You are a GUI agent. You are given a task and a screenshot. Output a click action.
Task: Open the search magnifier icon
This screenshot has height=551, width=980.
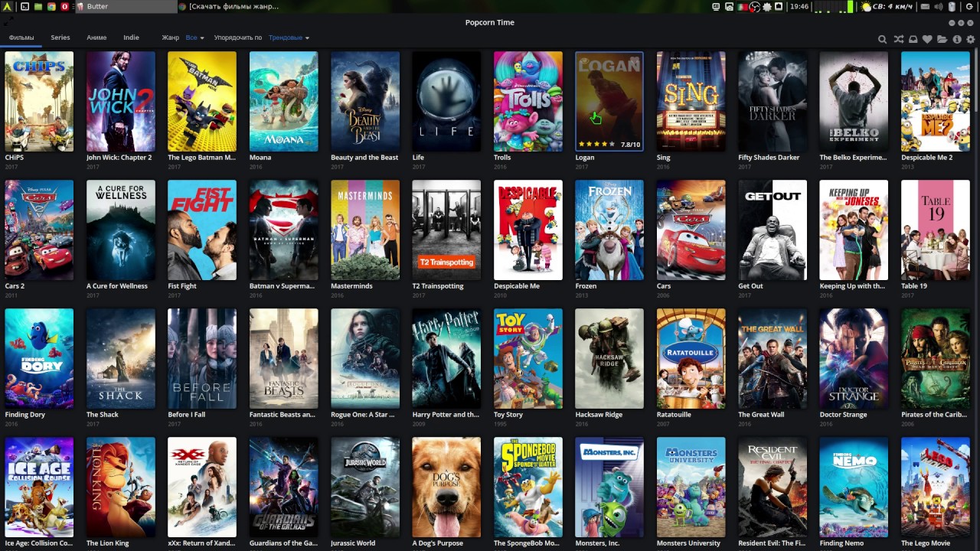click(882, 39)
